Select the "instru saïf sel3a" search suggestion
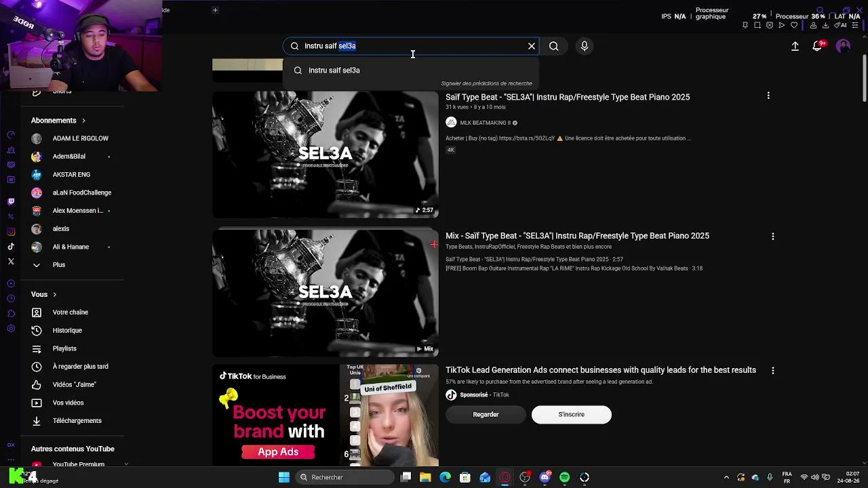Viewport: 868px width, 488px height. (411, 70)
